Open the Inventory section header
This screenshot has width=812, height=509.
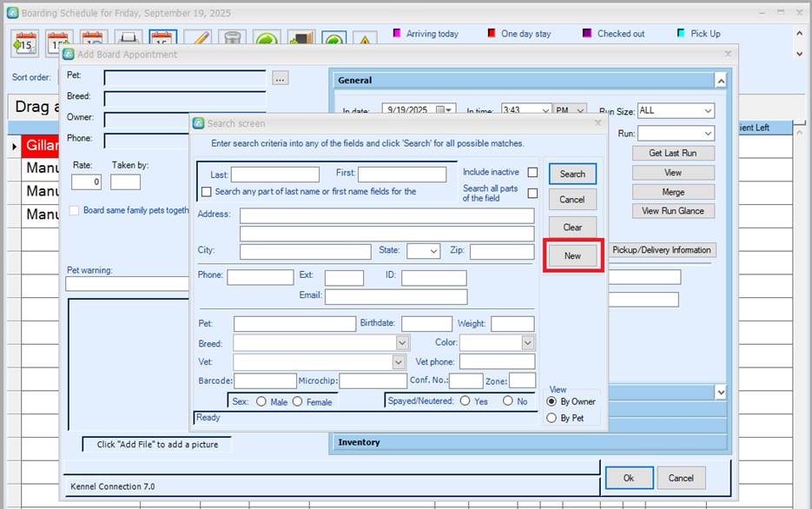528,442
